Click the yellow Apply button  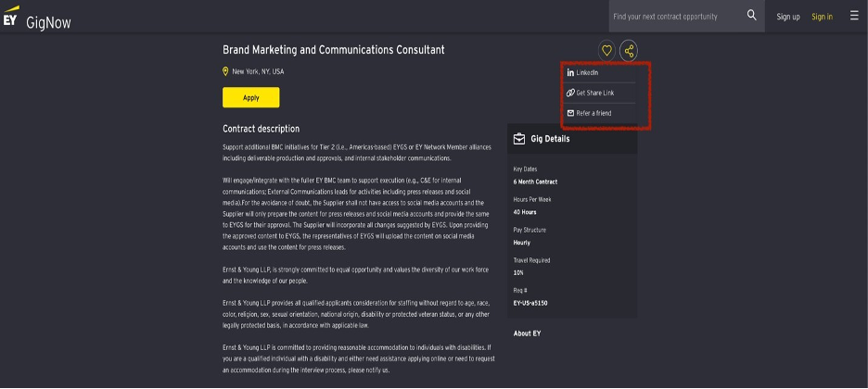pos(250,97)
